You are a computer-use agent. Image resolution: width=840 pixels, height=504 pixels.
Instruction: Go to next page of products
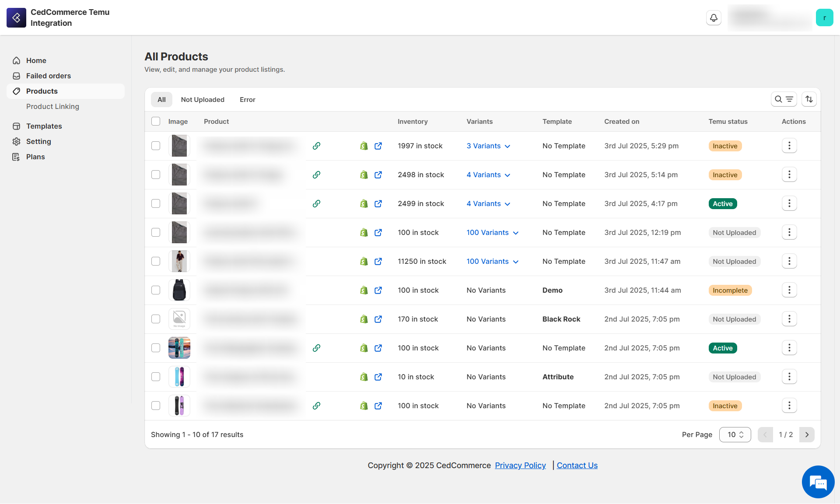click(807, 434)
